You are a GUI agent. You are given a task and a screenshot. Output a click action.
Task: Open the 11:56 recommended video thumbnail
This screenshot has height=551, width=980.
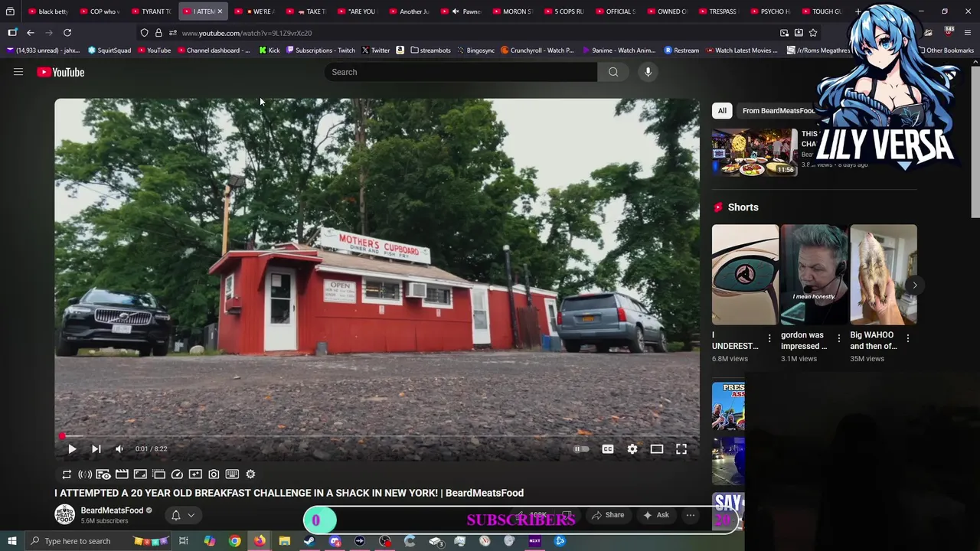coord(754,152)
